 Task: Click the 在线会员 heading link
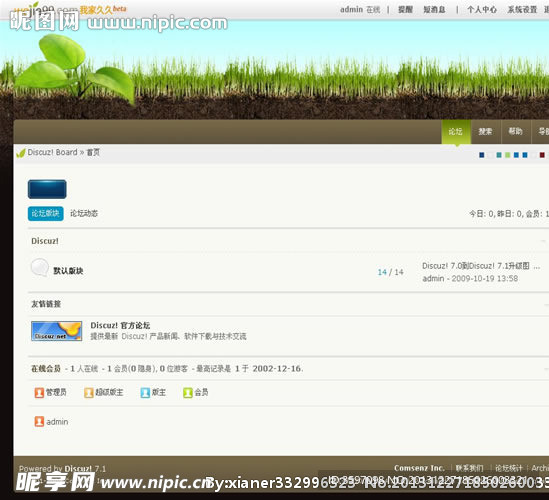46,368
